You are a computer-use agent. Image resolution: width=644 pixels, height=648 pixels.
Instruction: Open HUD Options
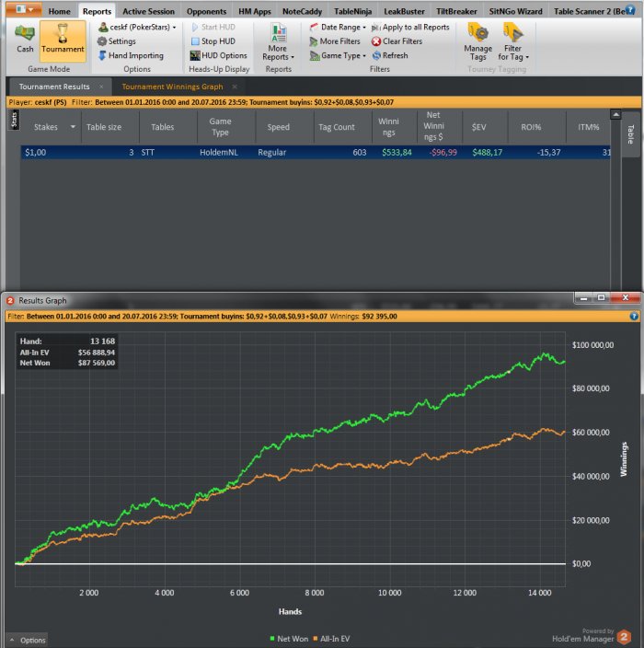click(x=218, y=55)
